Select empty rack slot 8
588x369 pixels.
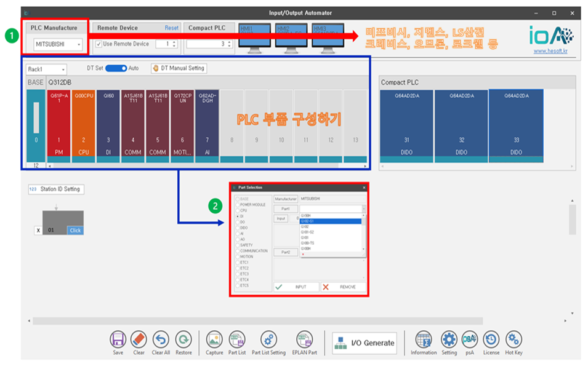pyautogui.click(x=232, y=126)
